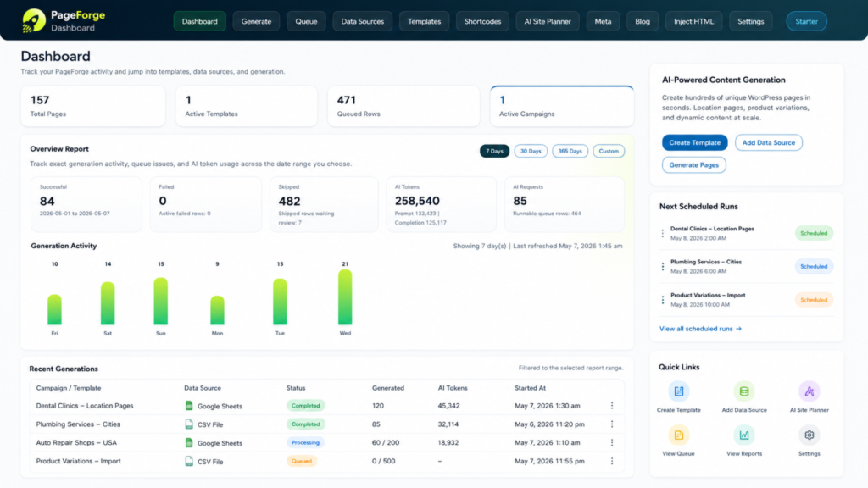
Task: Open row menu for Product Variations generation
Action: click(x=612, y=461)
